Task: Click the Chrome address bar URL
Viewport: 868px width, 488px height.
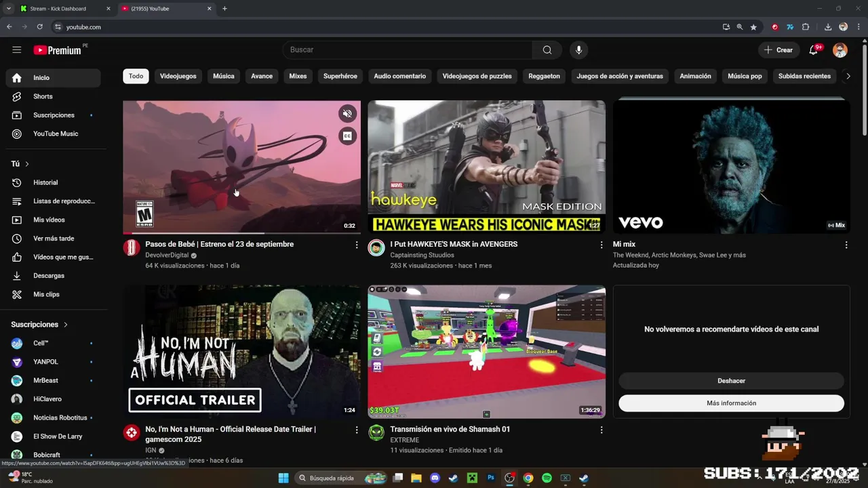Action: pos(84,27)
